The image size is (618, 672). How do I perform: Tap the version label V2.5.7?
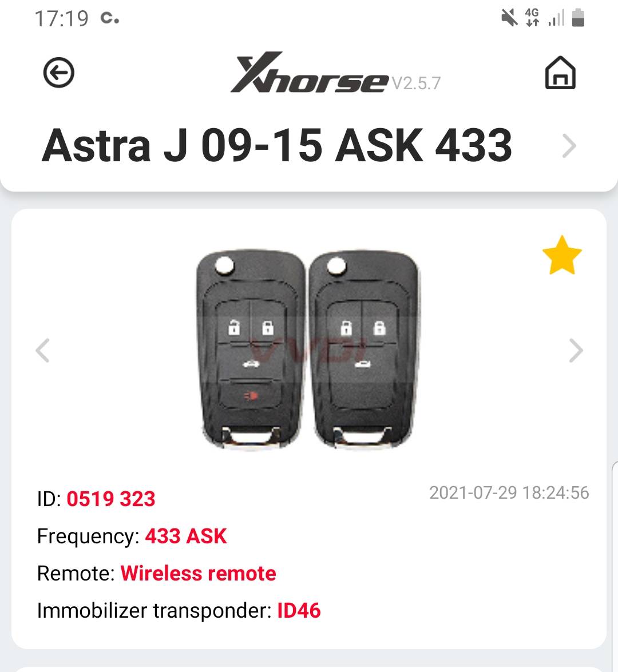click(416, 83)
